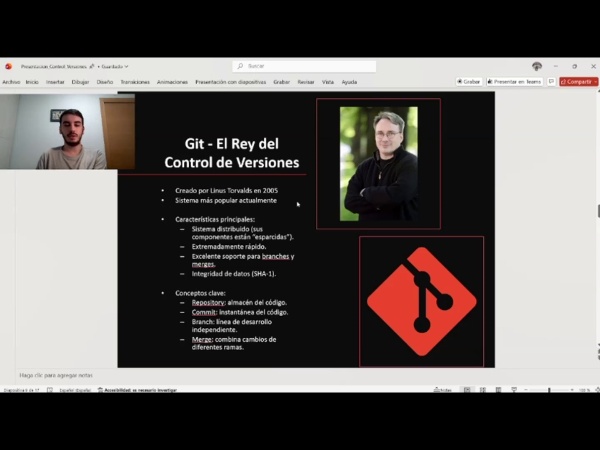Viewport: 600px width, 450px height.
Task: Toggle the Notas pane in status bar
Action: (443, 390)
